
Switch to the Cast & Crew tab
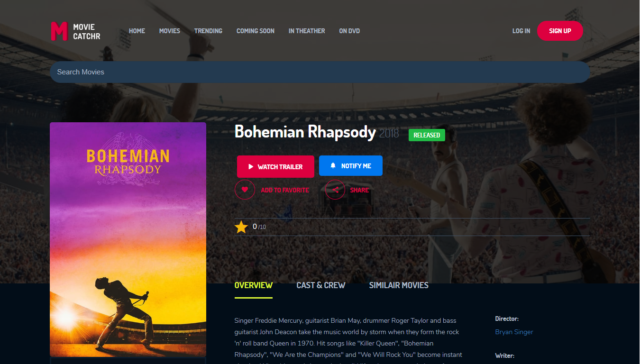321,285
